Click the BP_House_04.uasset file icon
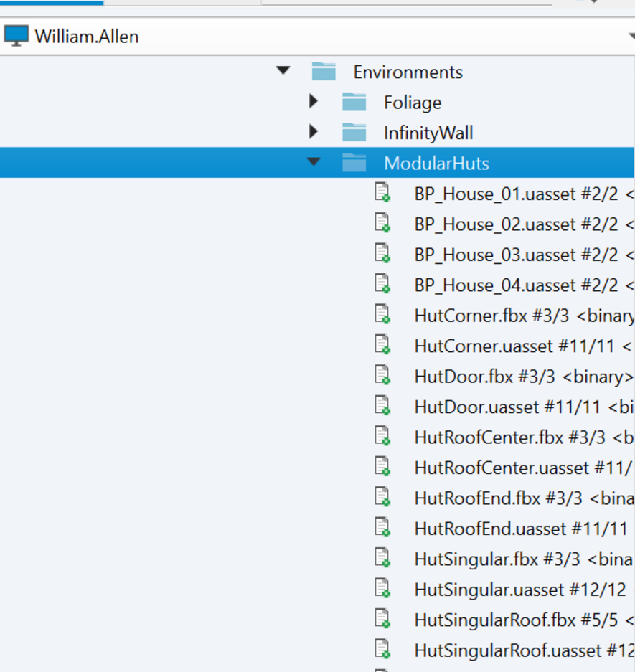This screenshot has height=672, width=635. [x=382, y=283]
